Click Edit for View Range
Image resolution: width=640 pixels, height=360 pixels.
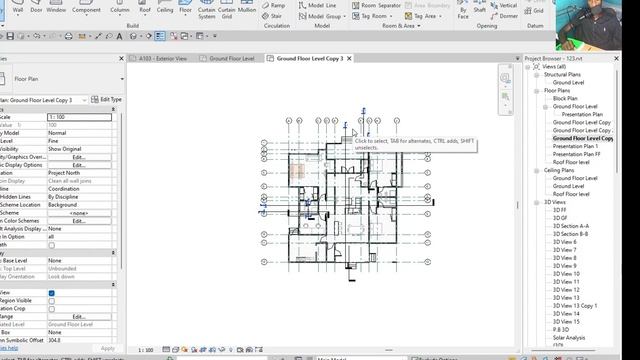pyautogui.click(x=79, y=317)
